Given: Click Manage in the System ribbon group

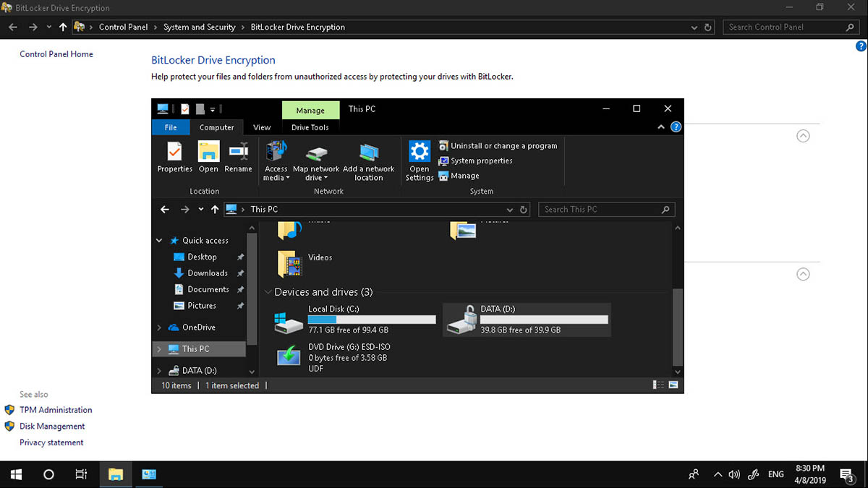Looking at the screenshot, I should [x=459, y=176].
